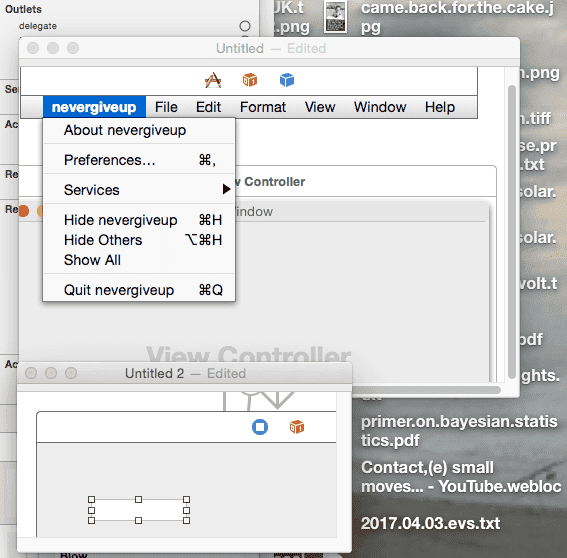The image size is (567, 558).
Task: Select the Contact,(e) small moves YouTube.webloc file
Action: (461, 477)
